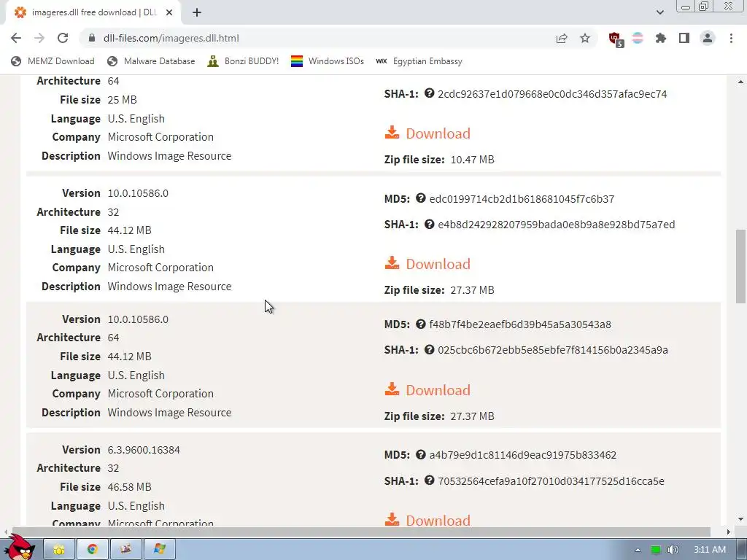Download the 10.47 MB zip version
The width and height of the screenshot is (747, 560).
pyautogui.click(x=427, y=133)
